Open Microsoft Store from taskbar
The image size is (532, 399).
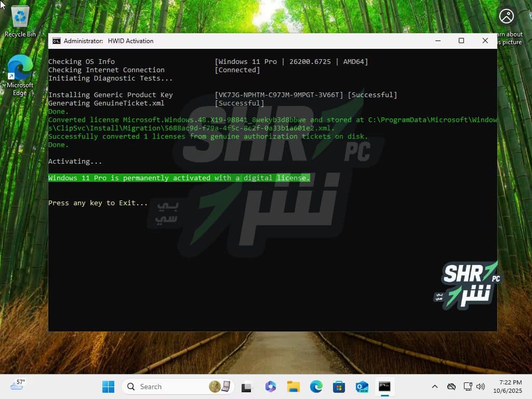pyautogui.click(x=339, y=387)
